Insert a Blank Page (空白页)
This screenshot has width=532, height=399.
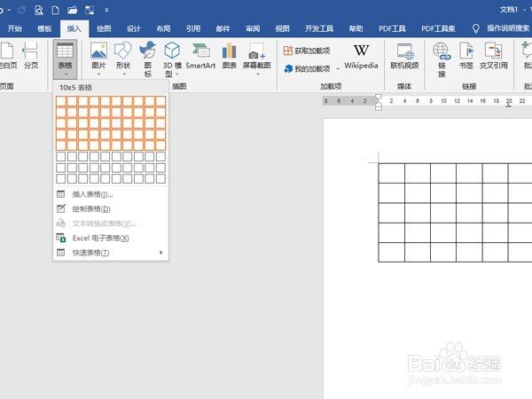[x=7, y=56]
